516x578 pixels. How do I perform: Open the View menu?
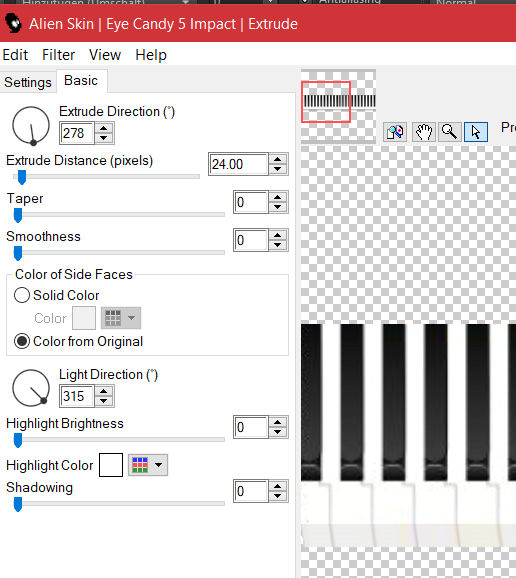point(105,55)
